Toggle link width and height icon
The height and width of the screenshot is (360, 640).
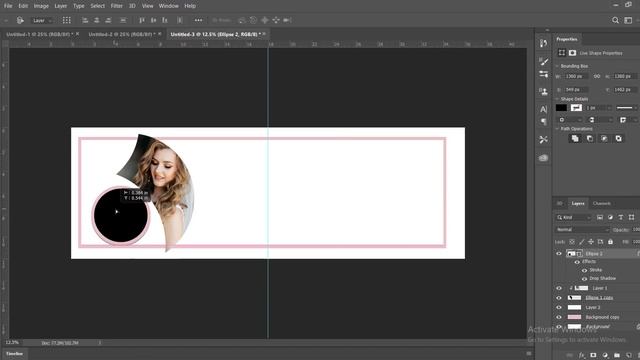coord(597,76)
